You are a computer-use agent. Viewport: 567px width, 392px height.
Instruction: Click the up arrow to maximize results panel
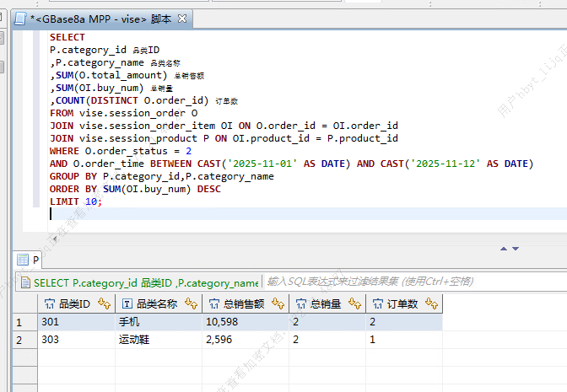(504, 249)
